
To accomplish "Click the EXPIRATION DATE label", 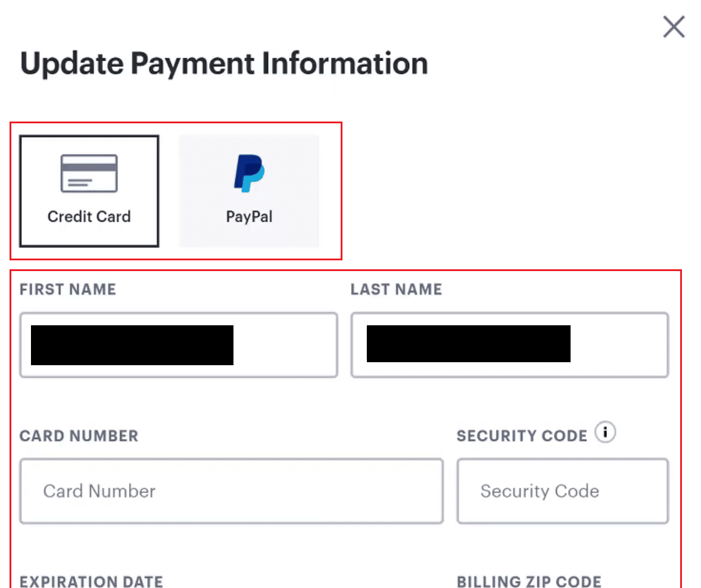I will 92,581.
